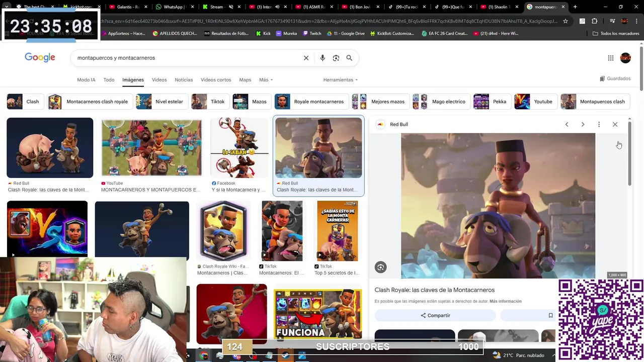Open the Google apps grid

[x=611, y=58]
